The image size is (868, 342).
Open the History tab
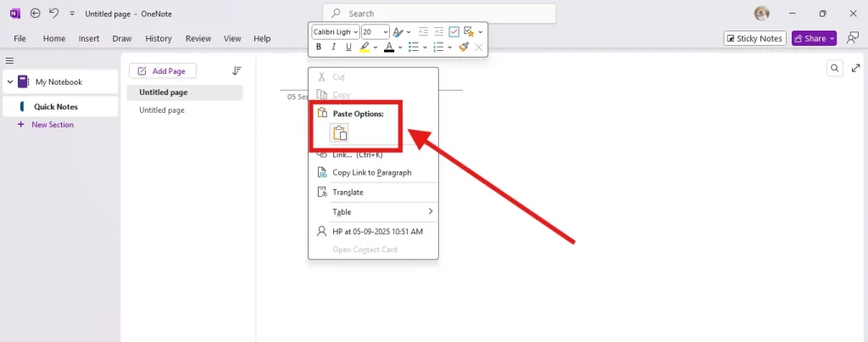point(159,38)
